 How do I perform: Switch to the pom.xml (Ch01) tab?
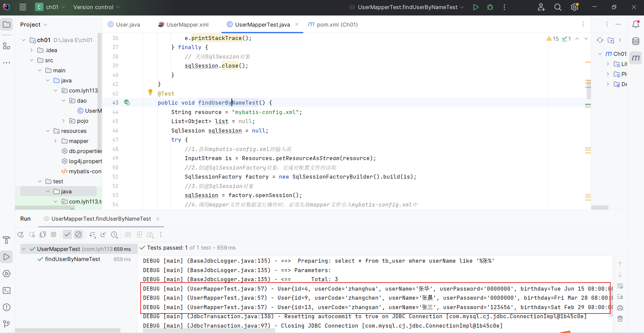pyautogui.click(x=333, y=25)
